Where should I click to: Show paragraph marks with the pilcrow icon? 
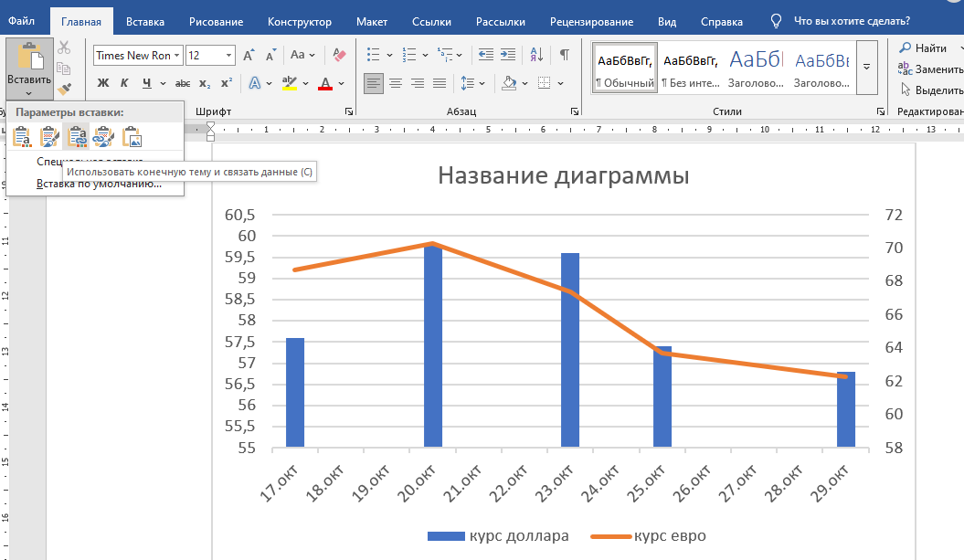coord(564,55)
